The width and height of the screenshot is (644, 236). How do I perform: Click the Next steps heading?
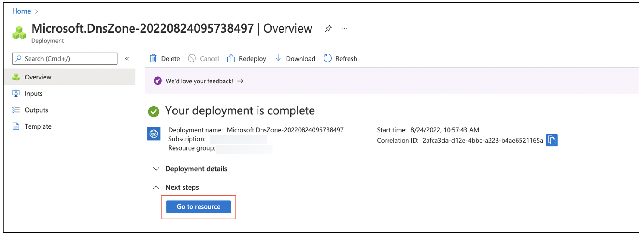click(x=182, y=187)
